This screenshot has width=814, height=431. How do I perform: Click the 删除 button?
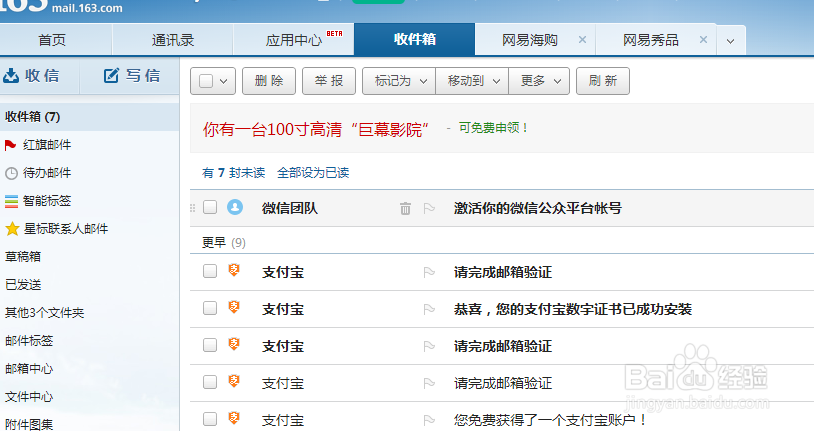(269, 81)
